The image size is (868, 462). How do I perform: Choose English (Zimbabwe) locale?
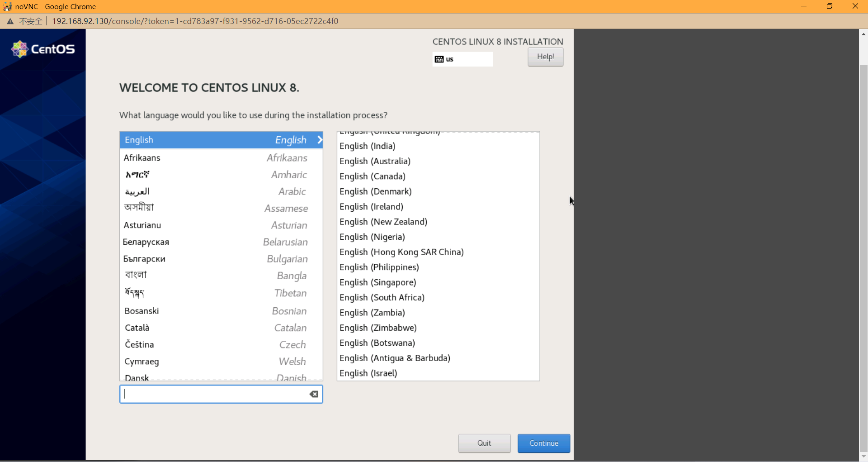point(438,328)
